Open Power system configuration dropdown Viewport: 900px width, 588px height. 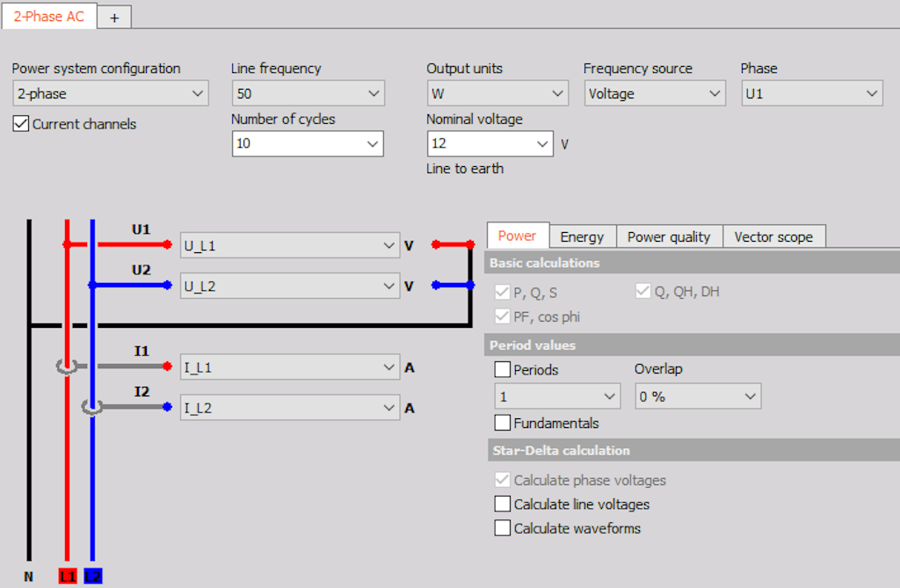pyautogui.click(x=110, y=93)
